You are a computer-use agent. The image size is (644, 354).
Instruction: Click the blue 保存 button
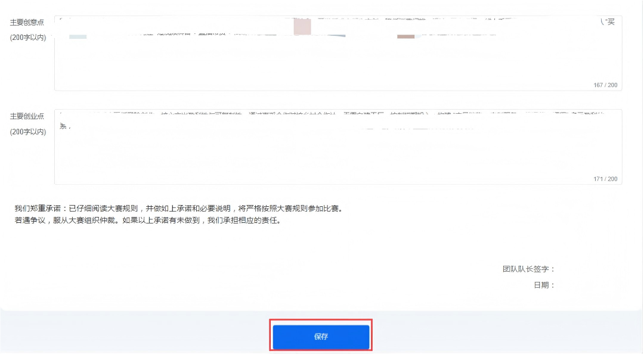click(x=321, y=337)
